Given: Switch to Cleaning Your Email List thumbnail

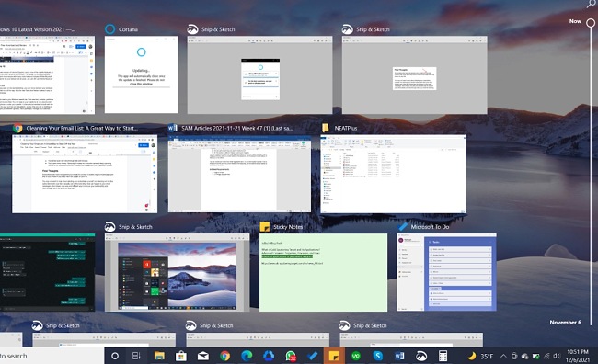Looking at the screenshot, I should point(85,174).
